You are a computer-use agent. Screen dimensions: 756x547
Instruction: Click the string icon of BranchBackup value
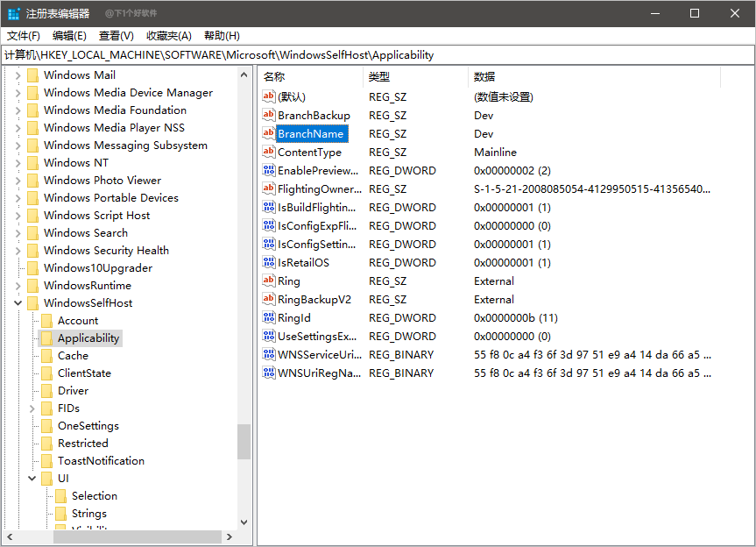(x=269, y=115)
